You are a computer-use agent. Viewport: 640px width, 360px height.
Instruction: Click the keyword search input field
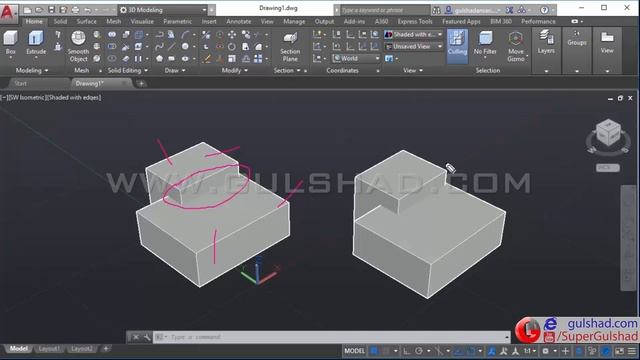tap(385, 10)
